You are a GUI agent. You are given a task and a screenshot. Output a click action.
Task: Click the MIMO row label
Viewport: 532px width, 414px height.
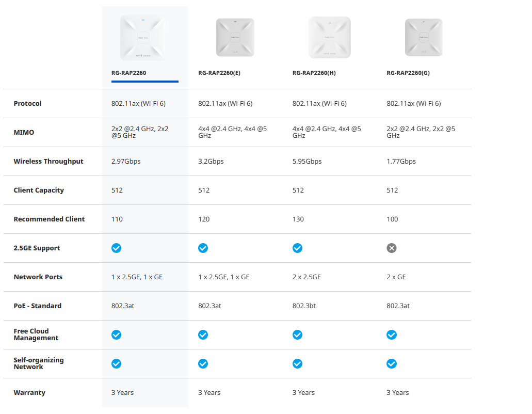(24, 132)
